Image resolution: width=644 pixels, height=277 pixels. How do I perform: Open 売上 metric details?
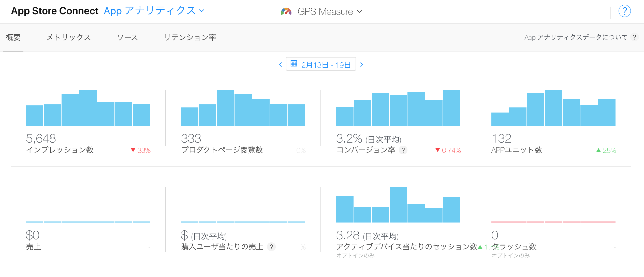pos(33,247)
